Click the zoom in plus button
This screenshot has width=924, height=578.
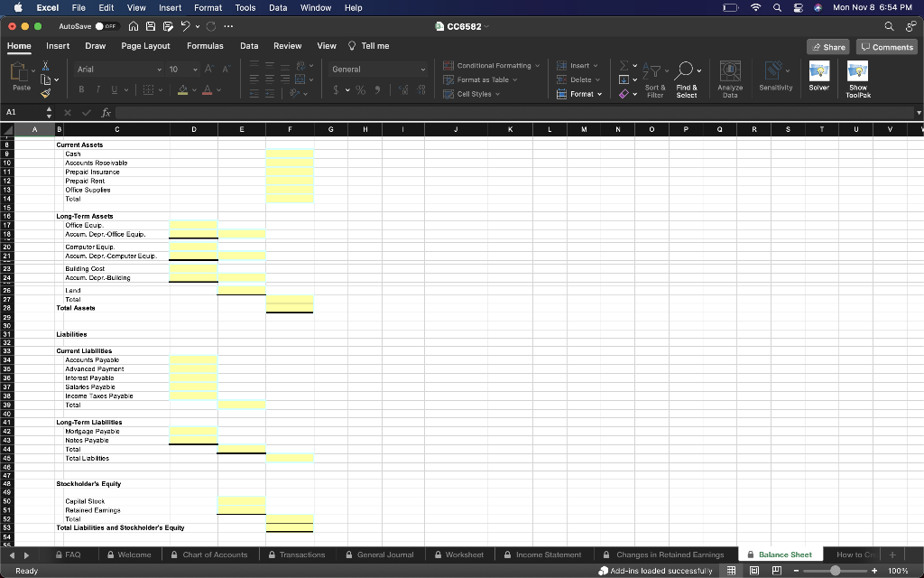[874, 571]
